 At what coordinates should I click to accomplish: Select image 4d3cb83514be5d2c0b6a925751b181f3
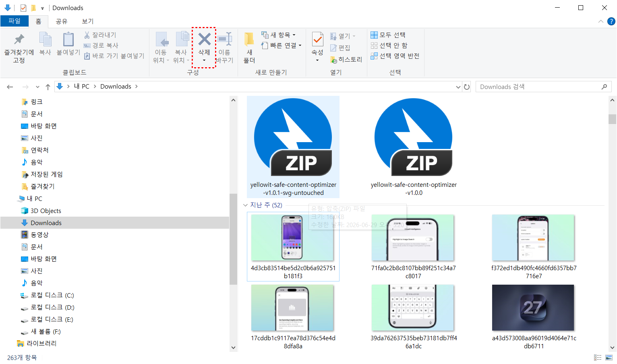[293, 246]
